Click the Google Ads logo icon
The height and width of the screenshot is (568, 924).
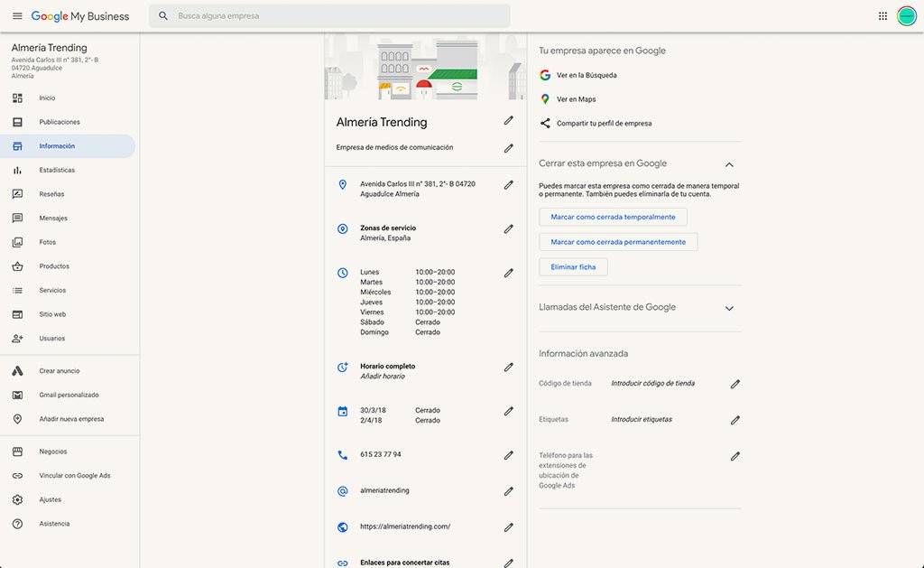[x=18, y=371]
